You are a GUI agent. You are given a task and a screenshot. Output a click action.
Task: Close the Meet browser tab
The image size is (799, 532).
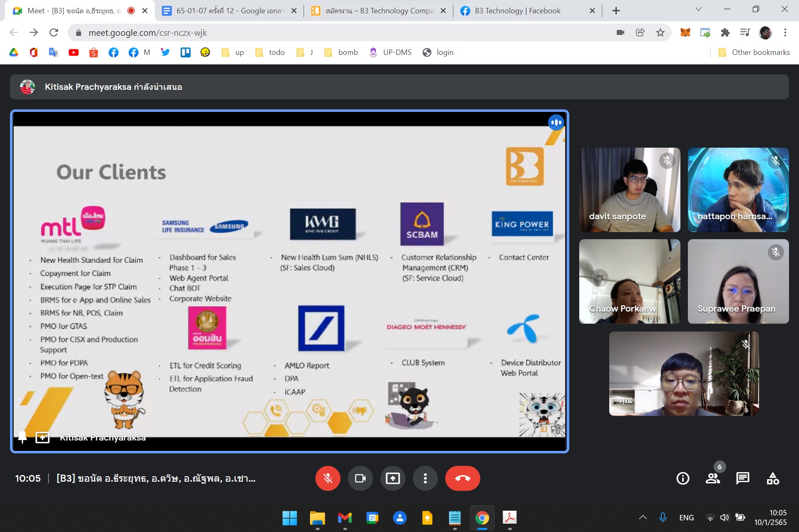145,11
